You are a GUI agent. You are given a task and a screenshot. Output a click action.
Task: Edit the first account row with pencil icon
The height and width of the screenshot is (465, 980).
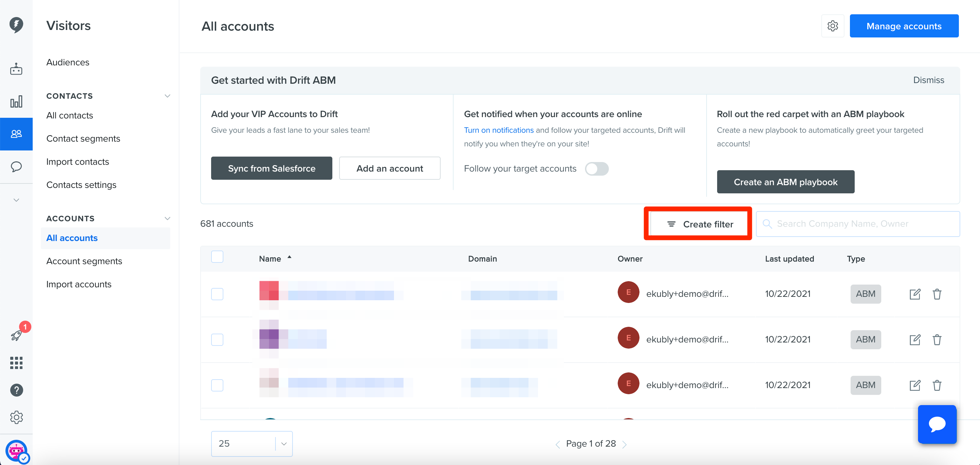click(915, 294)
